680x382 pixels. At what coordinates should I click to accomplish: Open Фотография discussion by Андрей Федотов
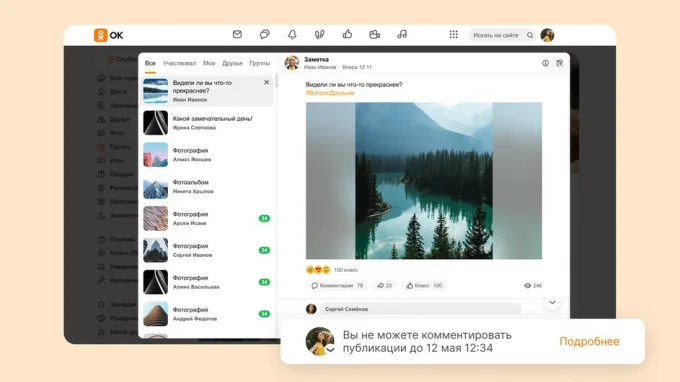[x=207, y=314]
